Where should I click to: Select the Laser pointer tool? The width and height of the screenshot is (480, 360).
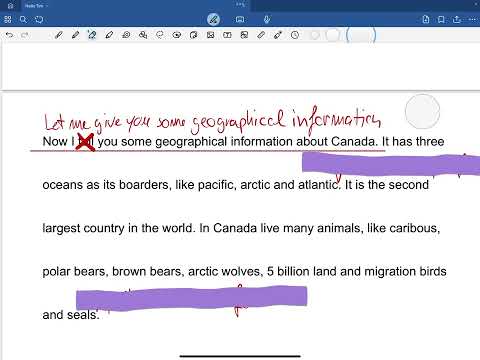point(278,35)
